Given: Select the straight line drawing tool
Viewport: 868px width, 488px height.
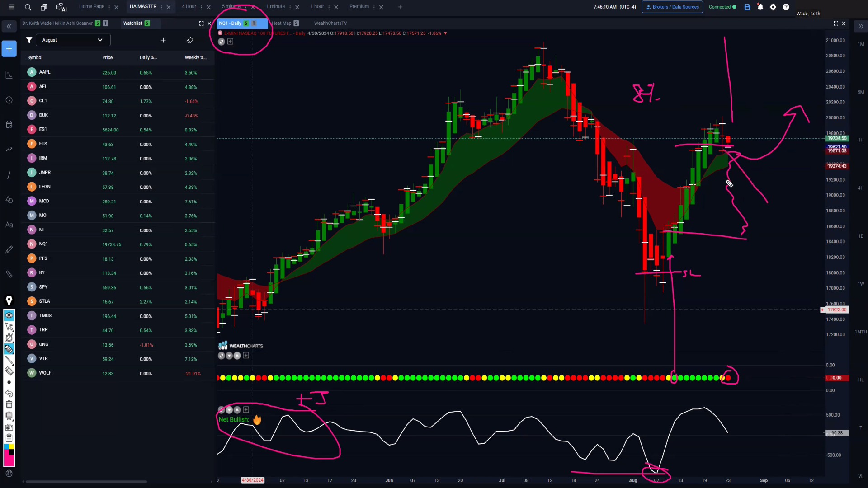Looking at the screenshot, I should tap(9, 360).
